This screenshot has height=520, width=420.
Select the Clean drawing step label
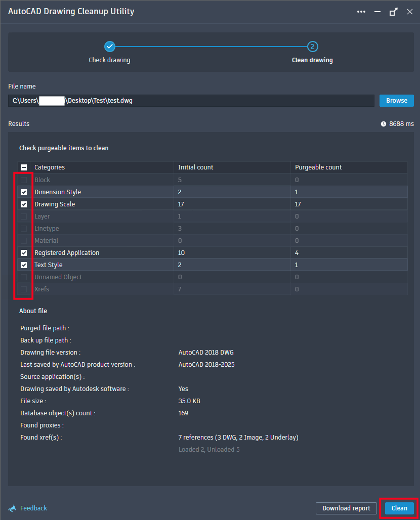[x=312, y=60]
